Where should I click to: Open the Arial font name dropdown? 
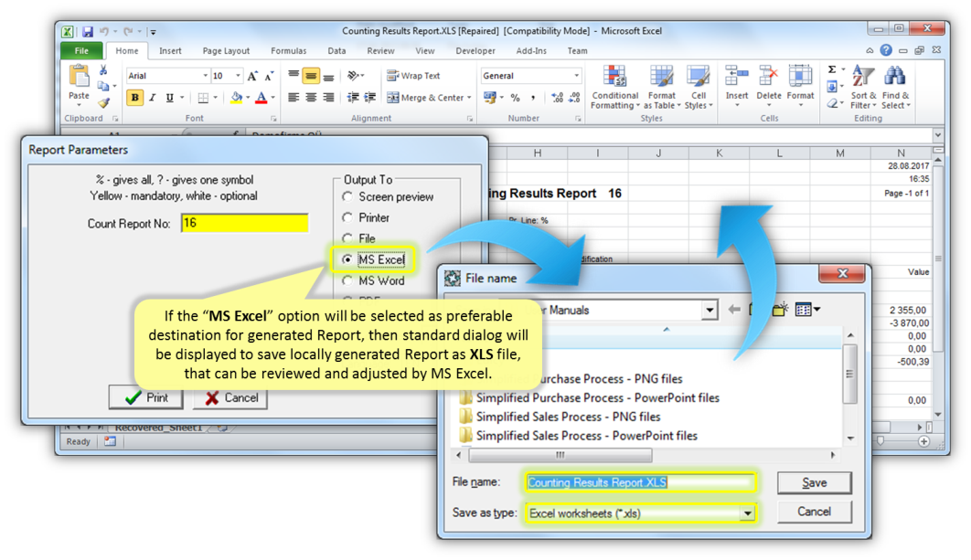(206, 76)
